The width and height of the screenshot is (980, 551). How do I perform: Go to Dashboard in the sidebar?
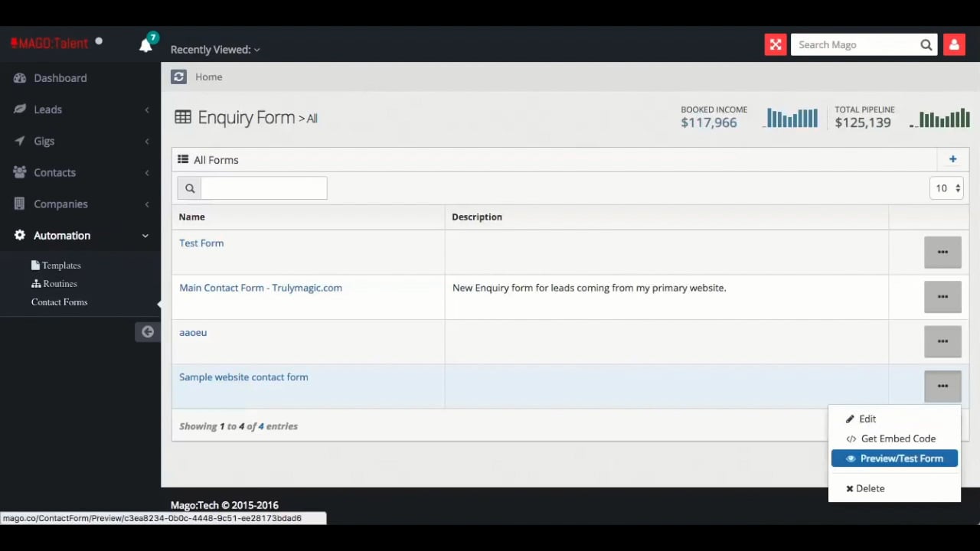click(x=80, y=78)
